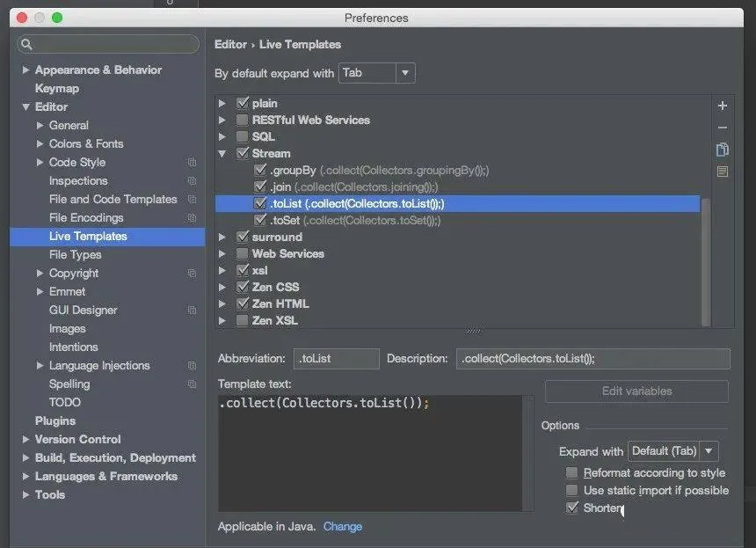Expand the Build, Execution, Deployment section
Viewport: 756px width, 548px height.
pyautogui.click(x=25, y=457)
